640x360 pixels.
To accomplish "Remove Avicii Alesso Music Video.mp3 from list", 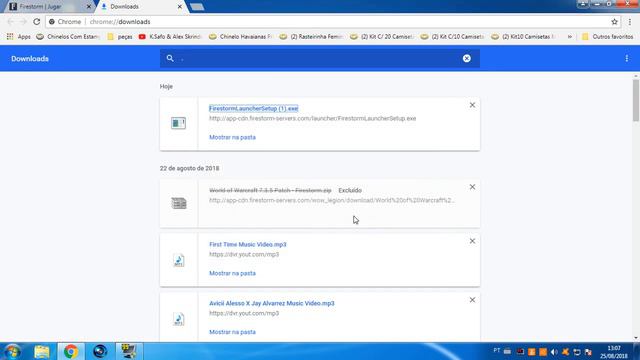I will pos(472,300).
